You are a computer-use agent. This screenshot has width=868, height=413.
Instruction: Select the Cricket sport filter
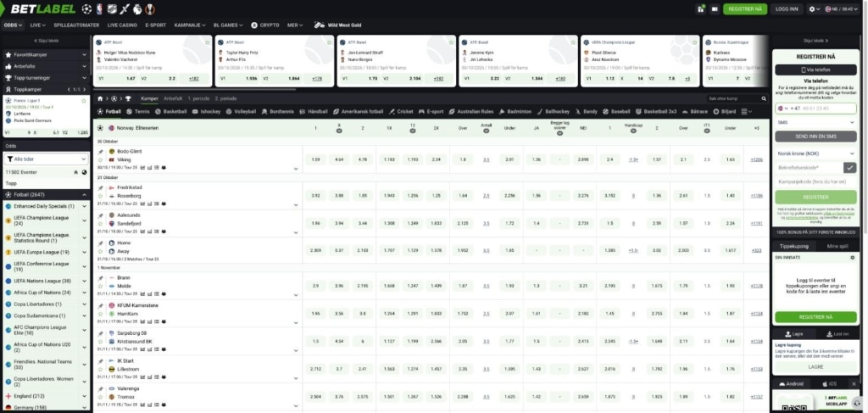pos(401,111)
